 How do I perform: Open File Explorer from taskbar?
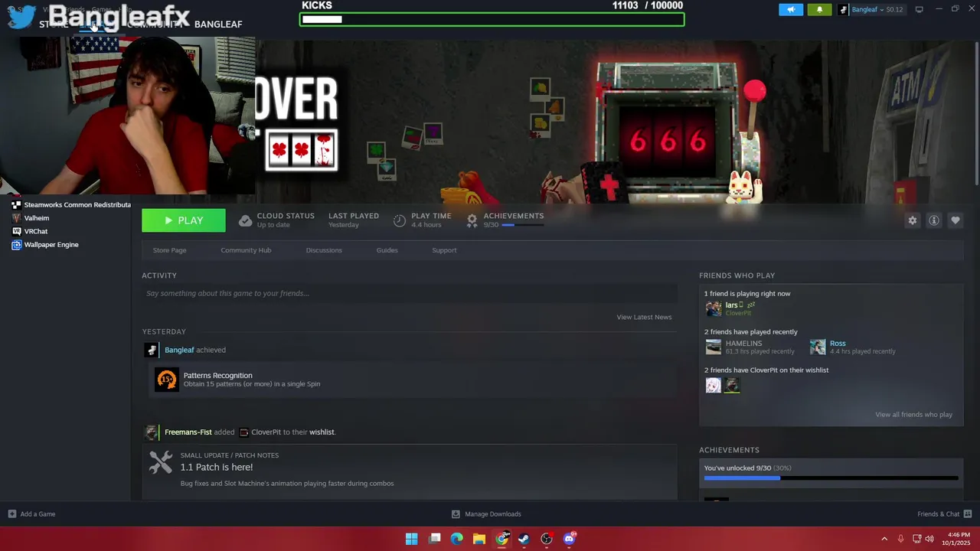pyautogui.click(x=479, y=539)
